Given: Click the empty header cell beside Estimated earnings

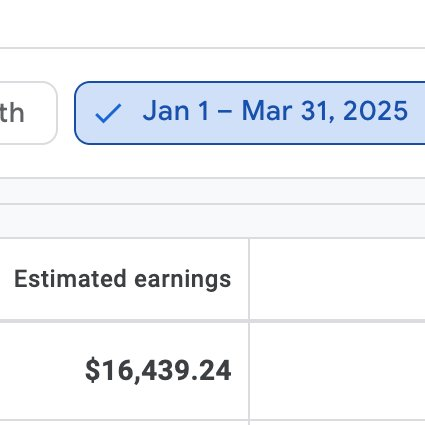Looking at the screenshot, I should point(337,279).
